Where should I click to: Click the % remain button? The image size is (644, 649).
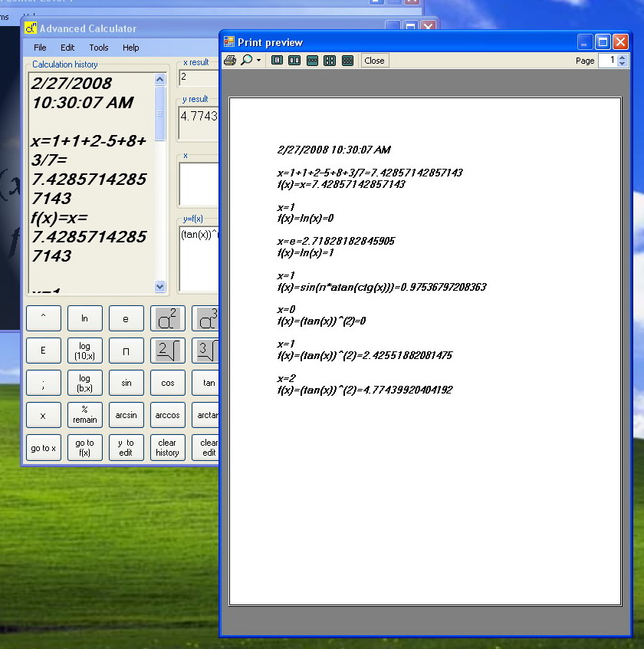(x=85, y=415)
